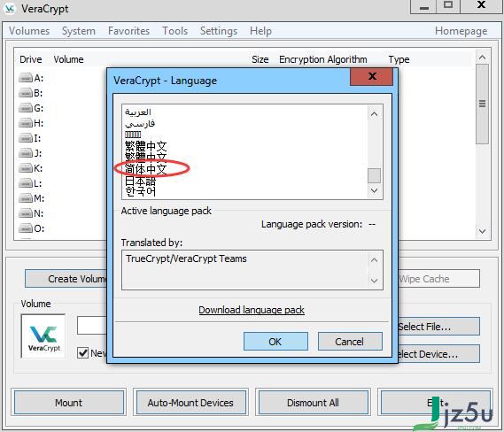Open the Homepage link in menu bar
Viewport: 504px width, 432px height.
pyautogui.click(x=461, y=31)
